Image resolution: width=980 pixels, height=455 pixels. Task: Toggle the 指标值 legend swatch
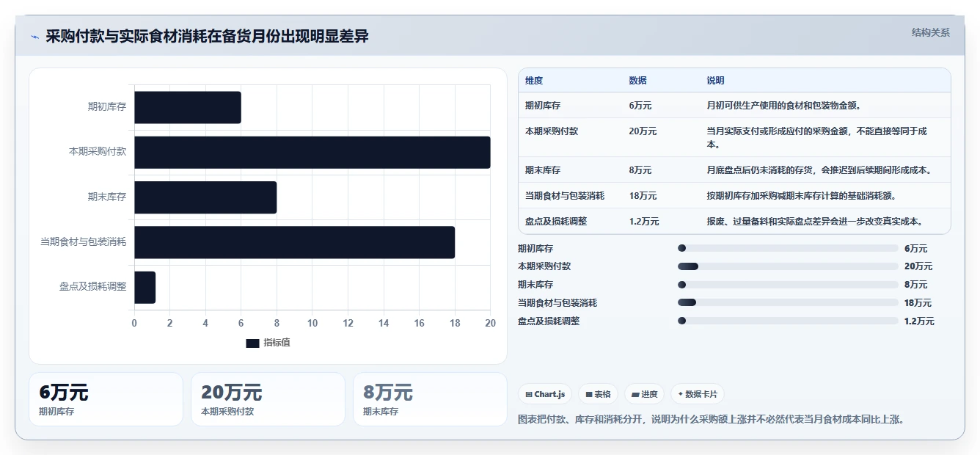(252, 343)
